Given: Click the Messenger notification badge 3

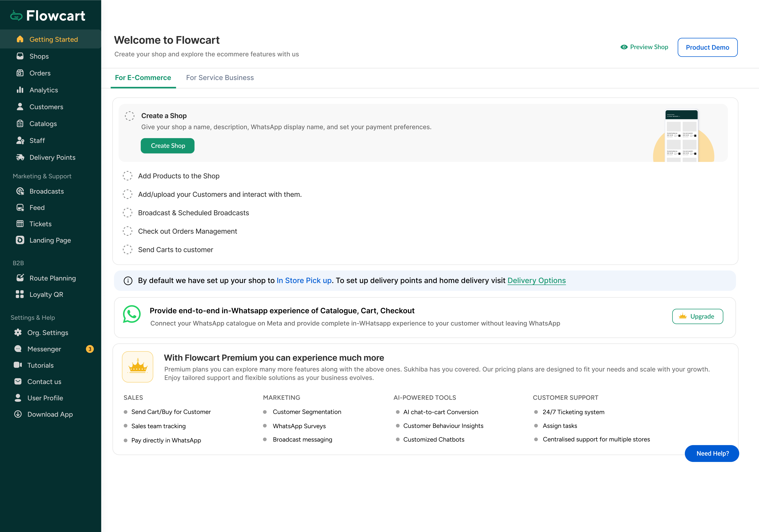Looking at the screenshot, I should click(90, 349).
